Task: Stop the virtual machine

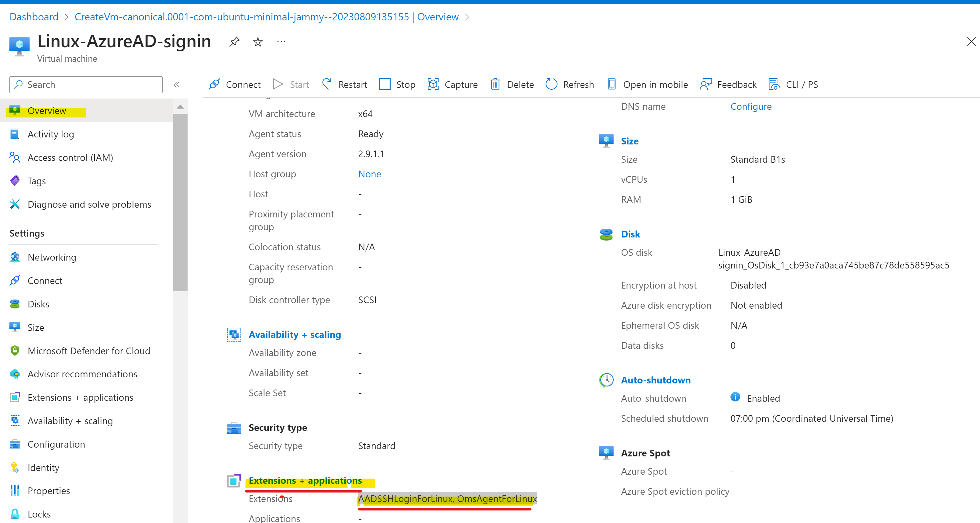Action: coord(397,84)
